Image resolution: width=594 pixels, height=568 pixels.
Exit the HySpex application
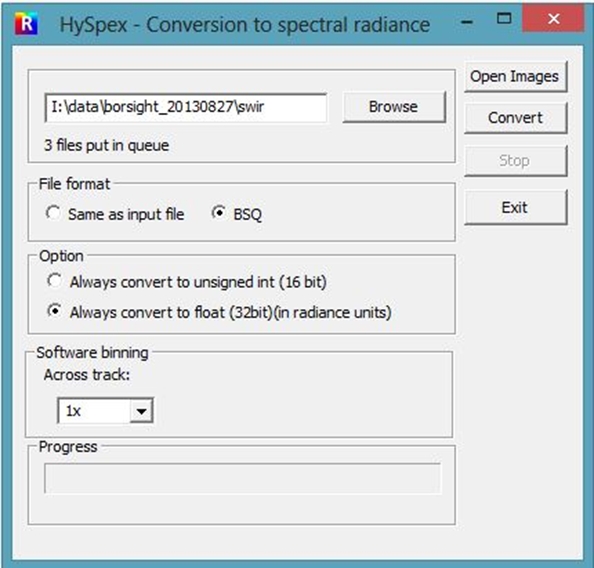tap(516, 208)
